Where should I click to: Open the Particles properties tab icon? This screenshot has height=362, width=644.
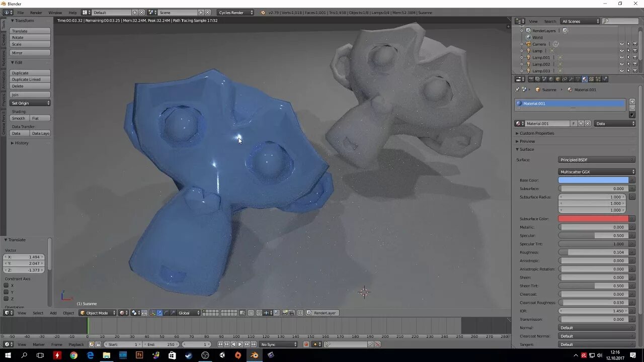598,79
